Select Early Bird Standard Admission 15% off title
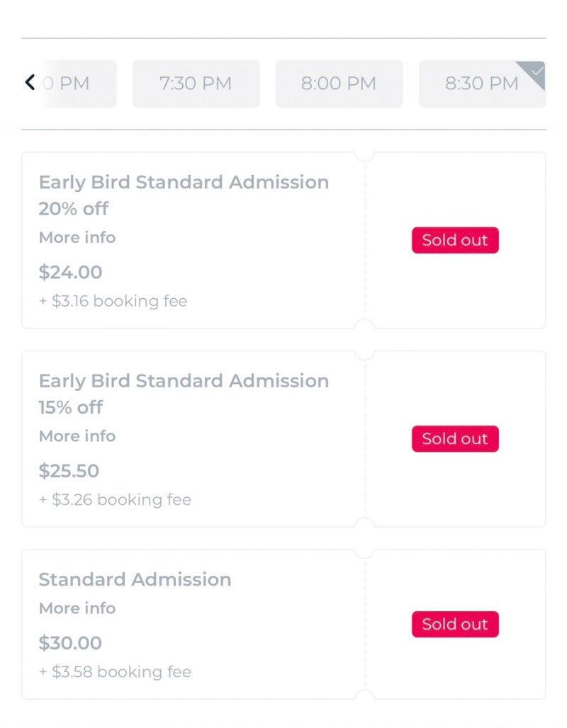567x728 pixels. pos(184,394)
